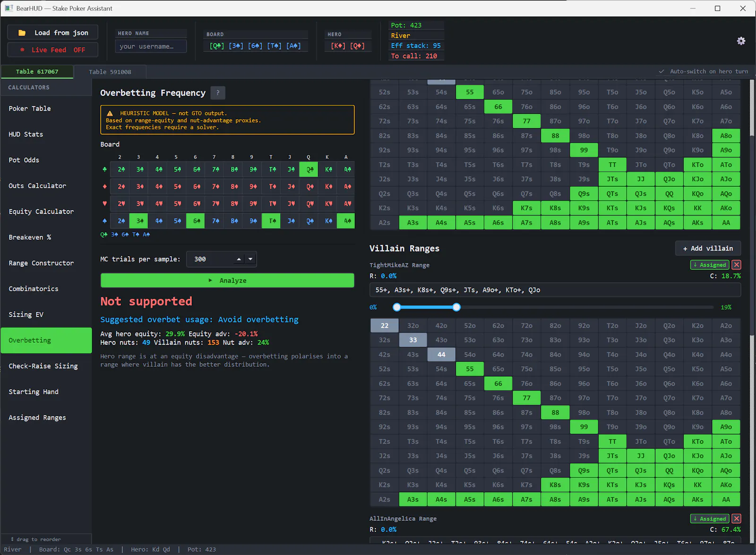Open Poker Table calculator
This screenshot has height=555, width=756.
pos(46,109)
